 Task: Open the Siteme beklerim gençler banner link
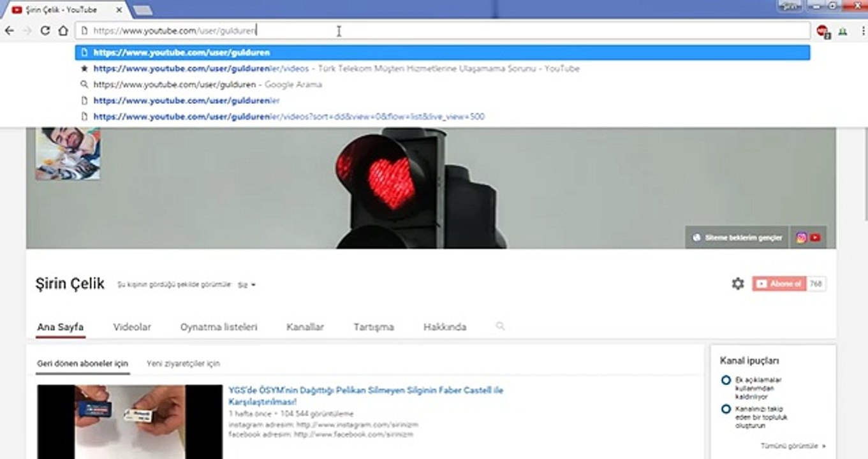738,238
